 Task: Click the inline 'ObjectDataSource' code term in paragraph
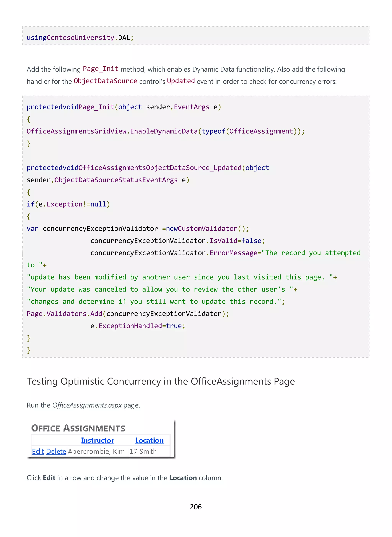coord(105,81)
